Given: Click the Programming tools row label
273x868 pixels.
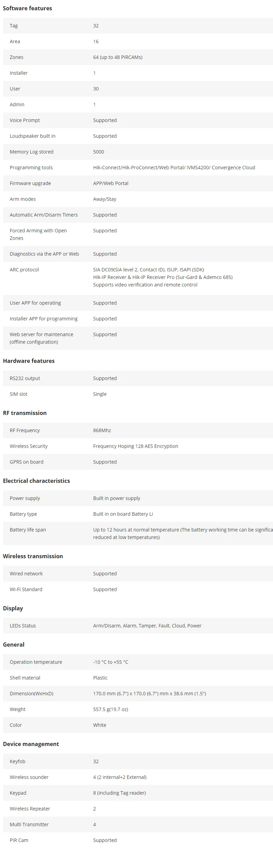Looking at the screenshot, I should coord(31,168).
